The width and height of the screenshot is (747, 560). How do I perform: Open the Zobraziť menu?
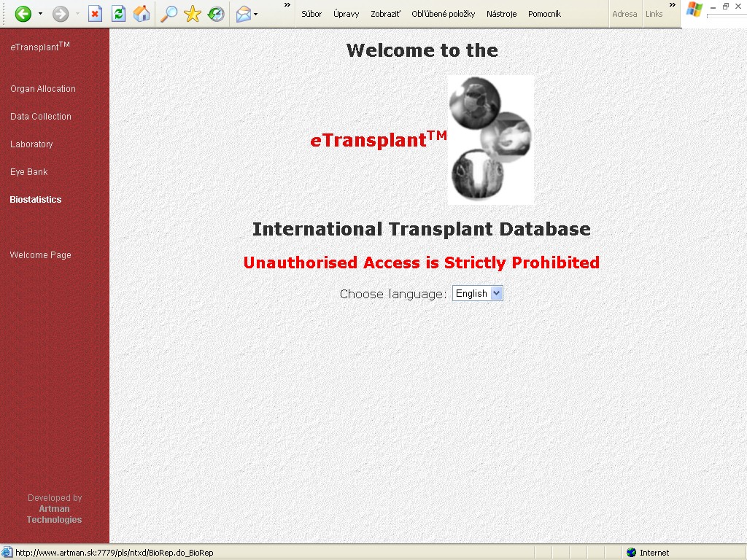(385, 14)
